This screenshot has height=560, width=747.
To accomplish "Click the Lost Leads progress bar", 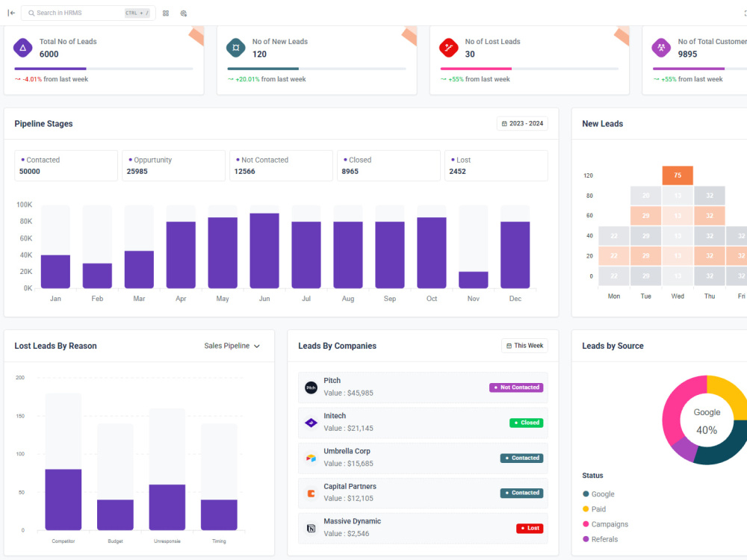I will pyautogui.click(x=530, y=69).
